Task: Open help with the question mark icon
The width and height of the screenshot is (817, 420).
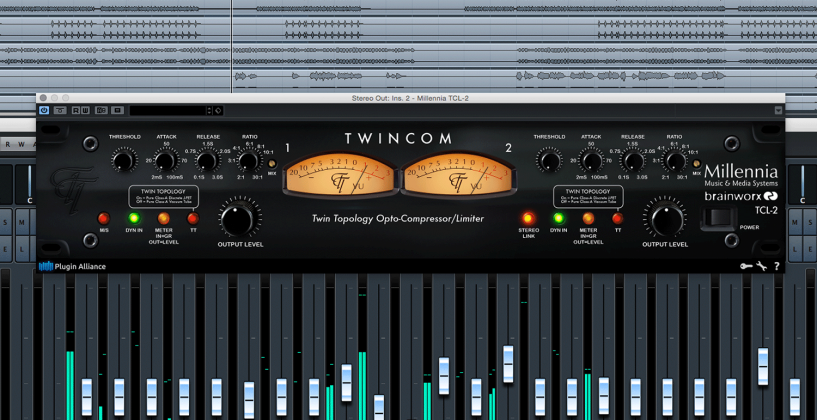Action: 777,266
